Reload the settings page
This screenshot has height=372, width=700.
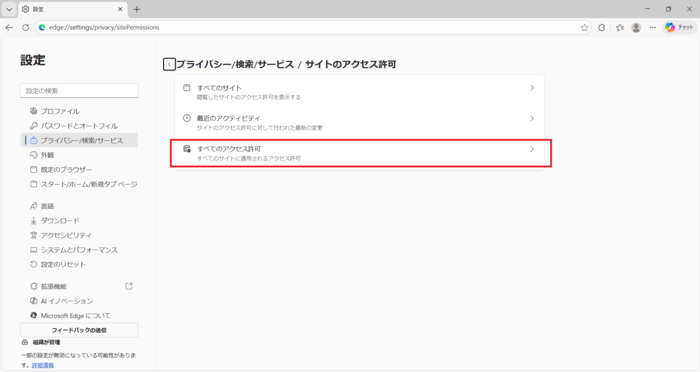coord(25,27)
